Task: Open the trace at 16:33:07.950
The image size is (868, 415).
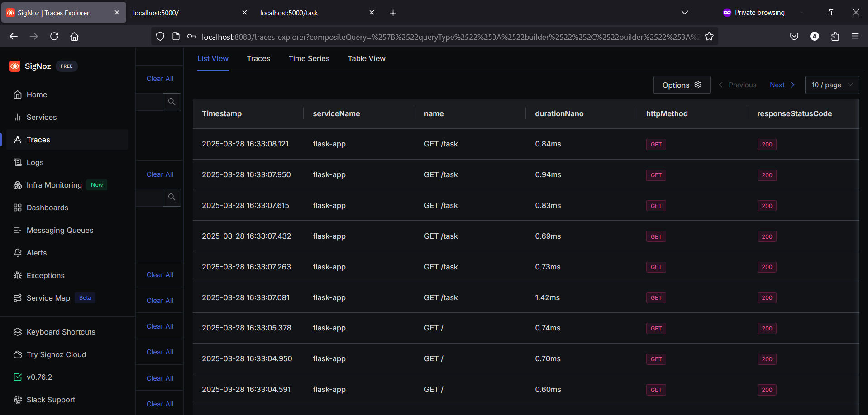Action: [x=526, y=175]
